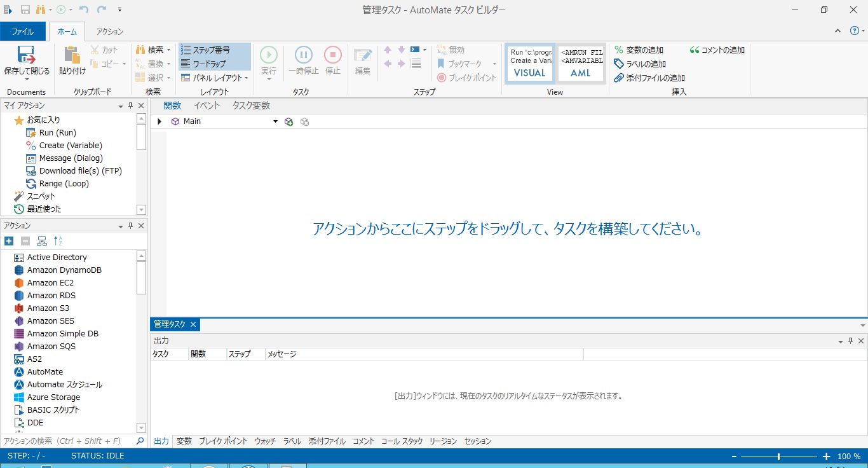Open パネル レイアウト dropdown
868x468 pixels.
[x=214, y=78]
